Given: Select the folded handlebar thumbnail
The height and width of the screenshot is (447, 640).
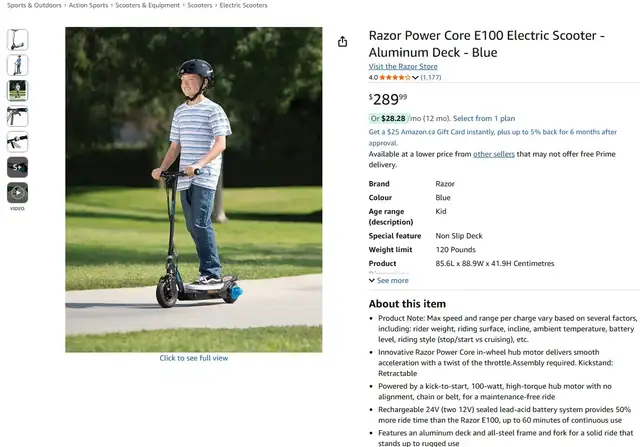Looking at the screenshot, I should [18, 116].
